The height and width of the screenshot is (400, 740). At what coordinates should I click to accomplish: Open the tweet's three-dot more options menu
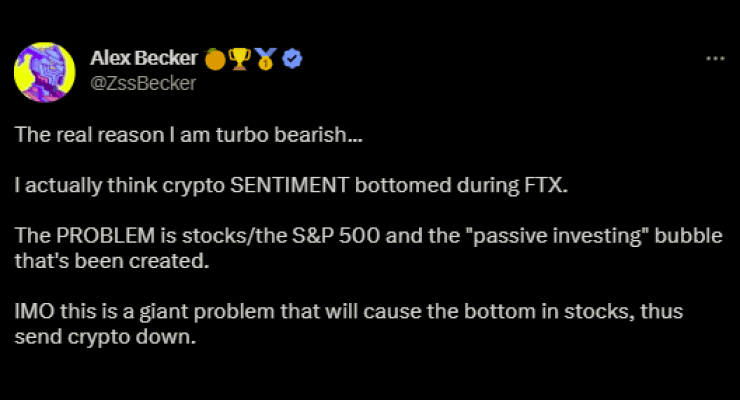pos(715,59)
